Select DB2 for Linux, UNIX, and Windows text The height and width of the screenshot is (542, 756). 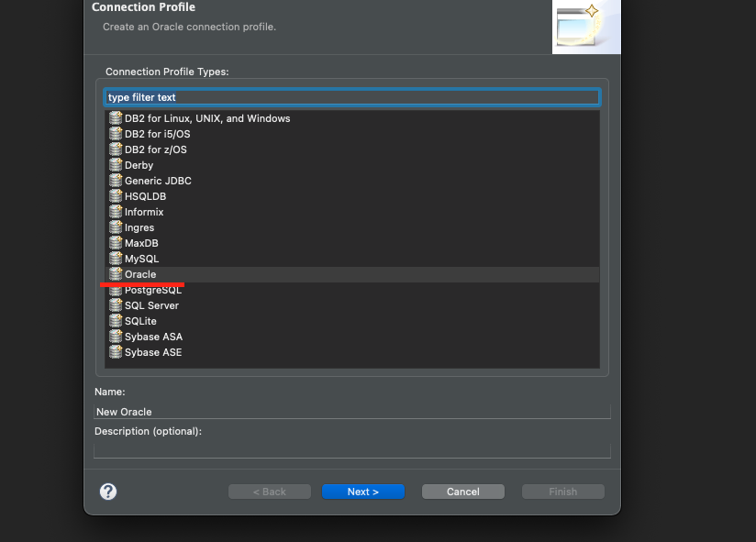tap(207, 118)
